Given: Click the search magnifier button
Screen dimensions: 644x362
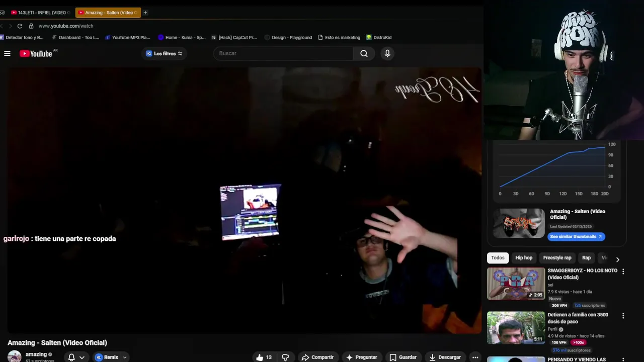Looking at the screenshot, I should coord(364,53).
